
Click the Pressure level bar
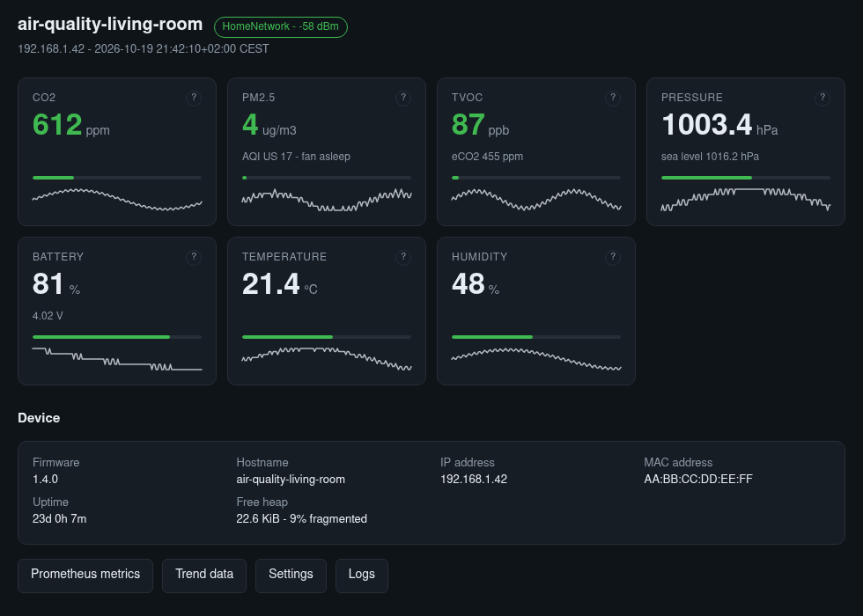pos(745,178)
